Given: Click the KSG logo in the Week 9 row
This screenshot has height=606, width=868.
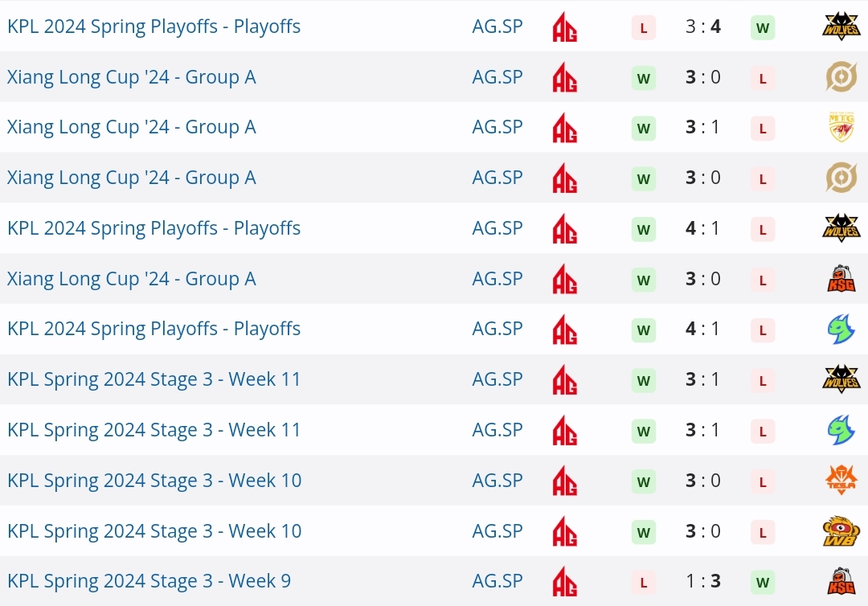Looking at the screenshot, I should [x=841, y=581].
